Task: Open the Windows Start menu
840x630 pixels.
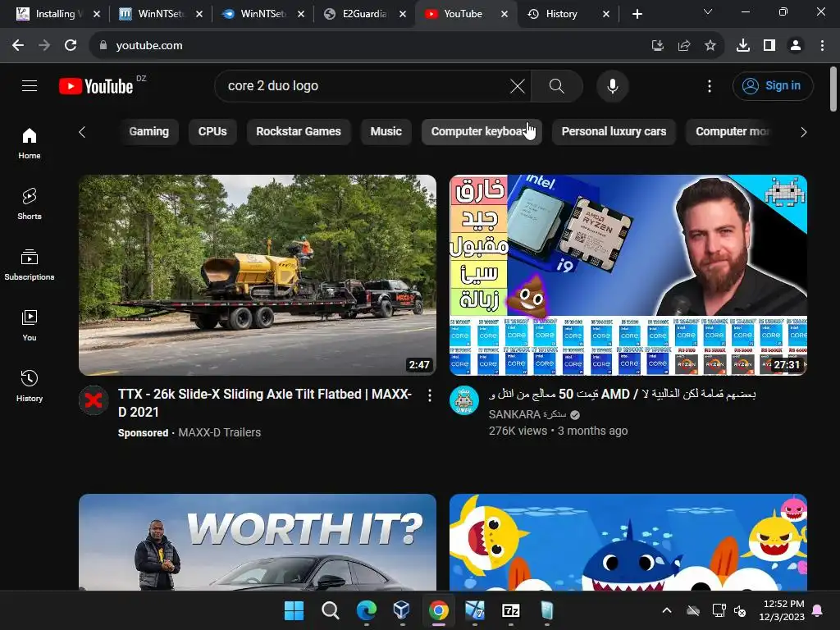Action: click(294, 610)
